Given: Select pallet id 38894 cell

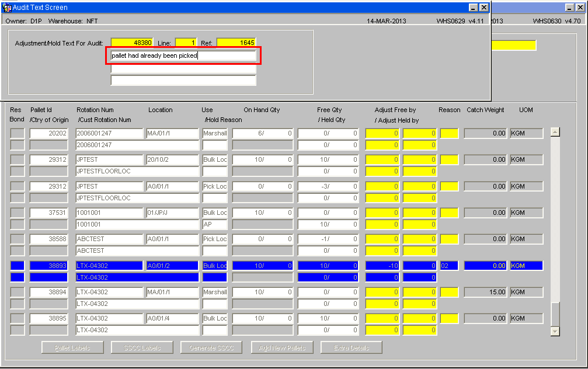Looking at the screenshot, I should [48, 292].
